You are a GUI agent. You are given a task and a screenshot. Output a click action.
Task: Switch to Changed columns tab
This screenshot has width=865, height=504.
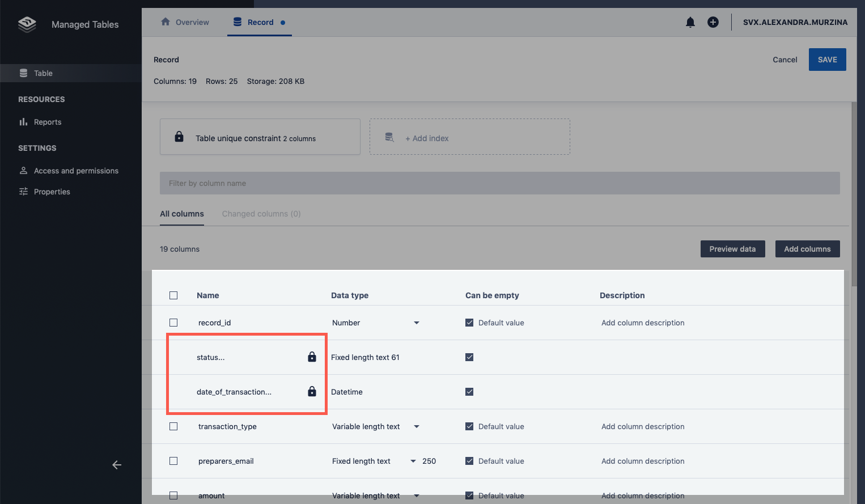tap(261, 214)
